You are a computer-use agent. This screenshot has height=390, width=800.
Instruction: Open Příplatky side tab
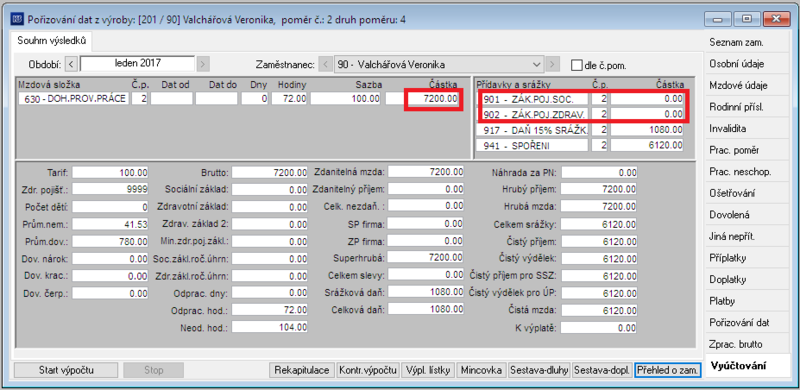coord(748,258)
